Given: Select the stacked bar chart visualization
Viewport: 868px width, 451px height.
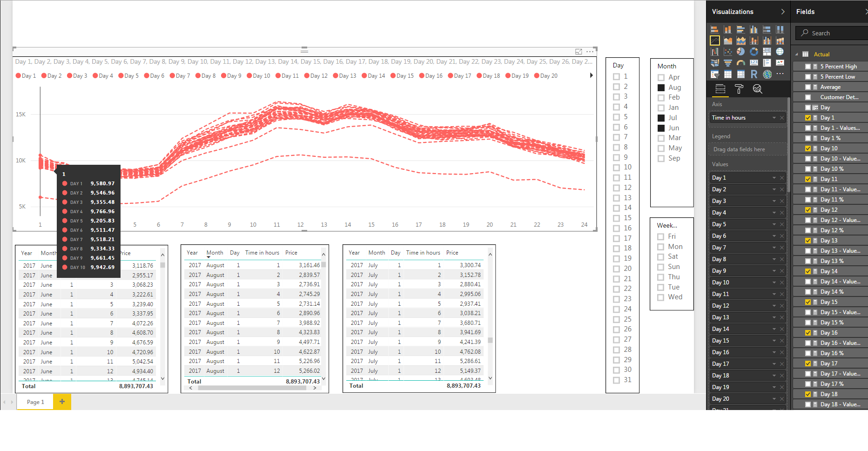Looking at the screenshot, I should pyautogui.click(x=715, y=29).
